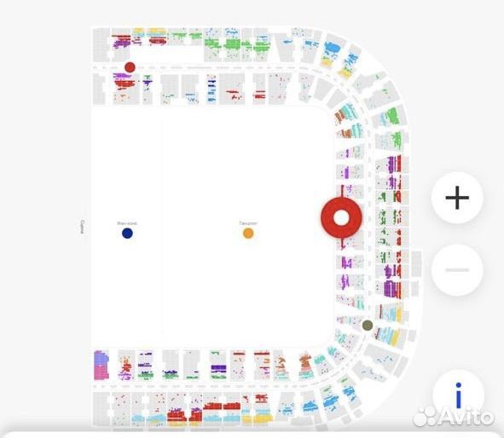
Task: Click the vertical Сцена label
Action: [82, 227]
